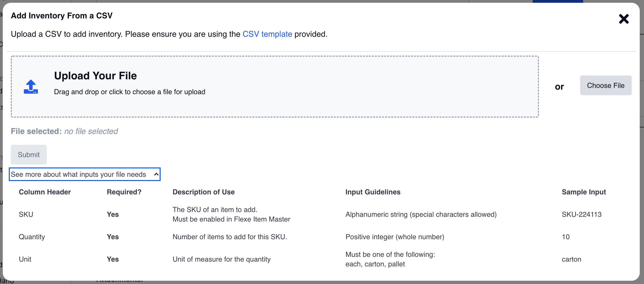The image size is (644, 284).
Task: Click the Sample Input heading
Action: pos(584,192)
